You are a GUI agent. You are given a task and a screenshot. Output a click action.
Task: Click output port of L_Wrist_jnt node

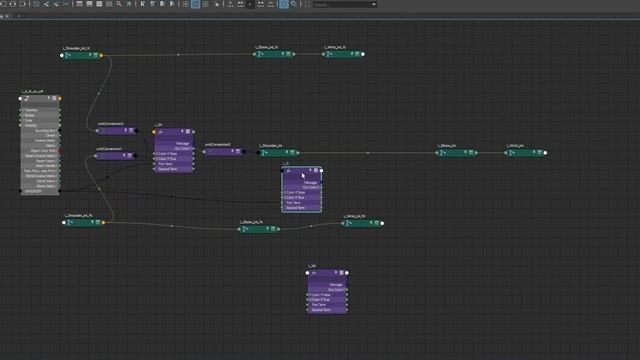click(545, 153)
